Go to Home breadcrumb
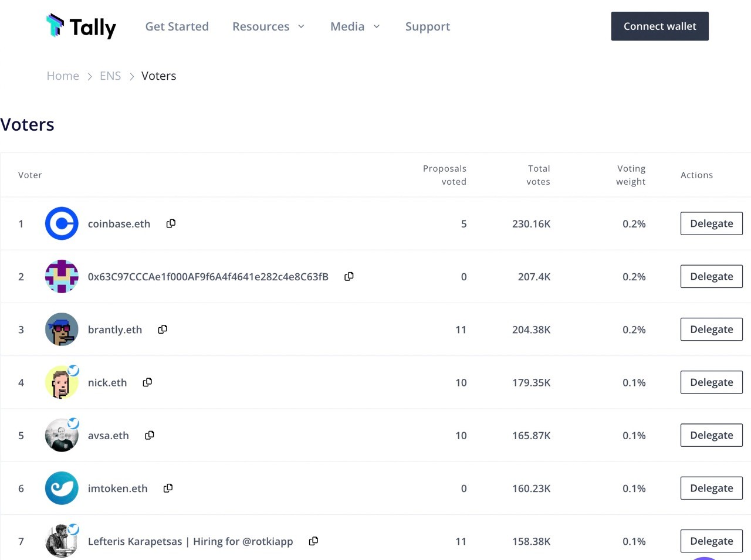 point(63,76)
